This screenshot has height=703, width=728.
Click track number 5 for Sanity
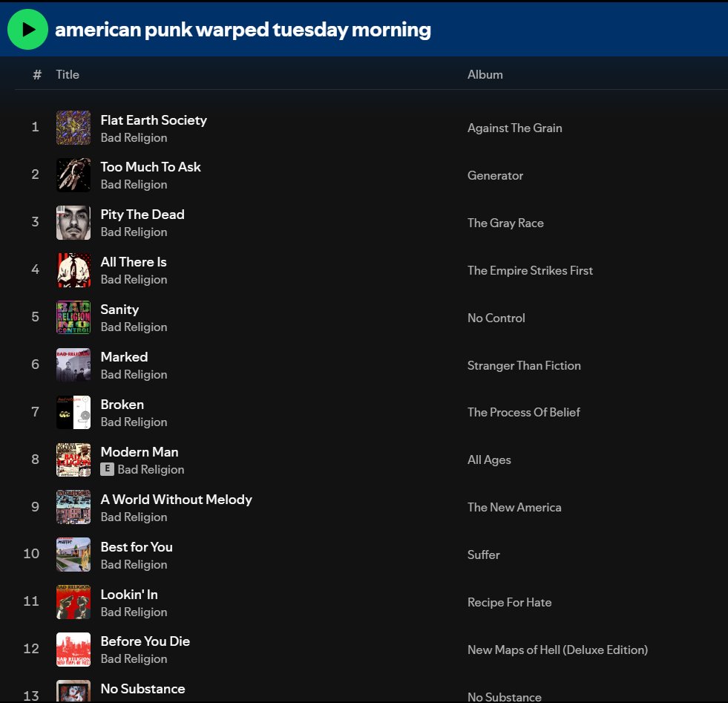point(36,317)
